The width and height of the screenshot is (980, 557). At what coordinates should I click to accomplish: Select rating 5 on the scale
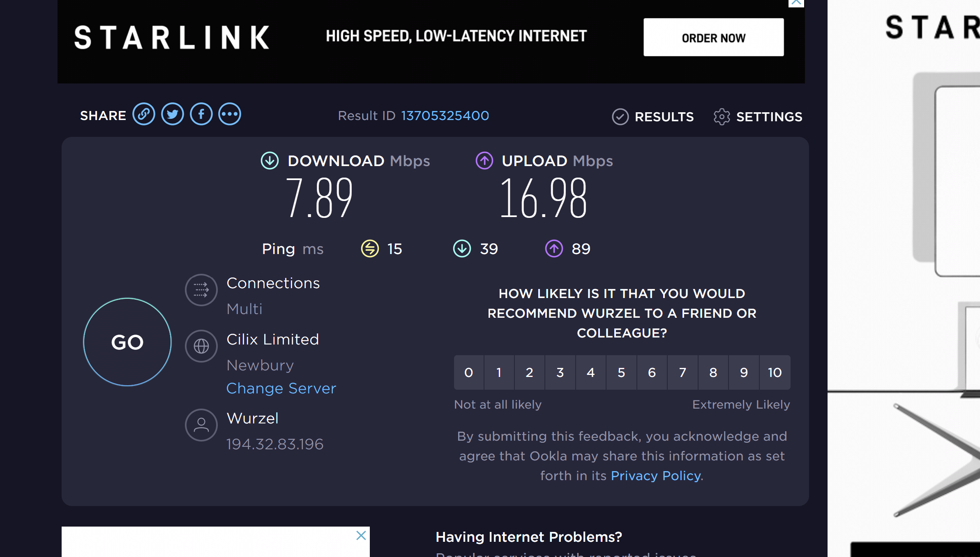pyautogui.click(x=621, y=372)
